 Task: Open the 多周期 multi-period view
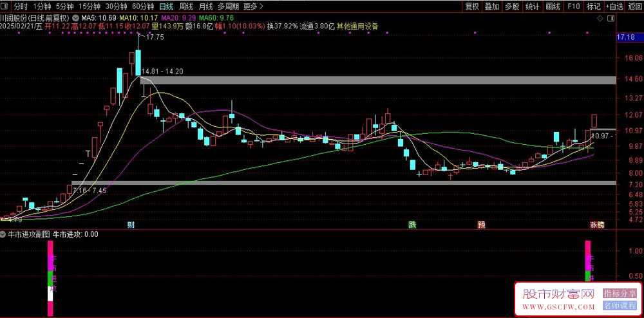click(x=229, y=6)
